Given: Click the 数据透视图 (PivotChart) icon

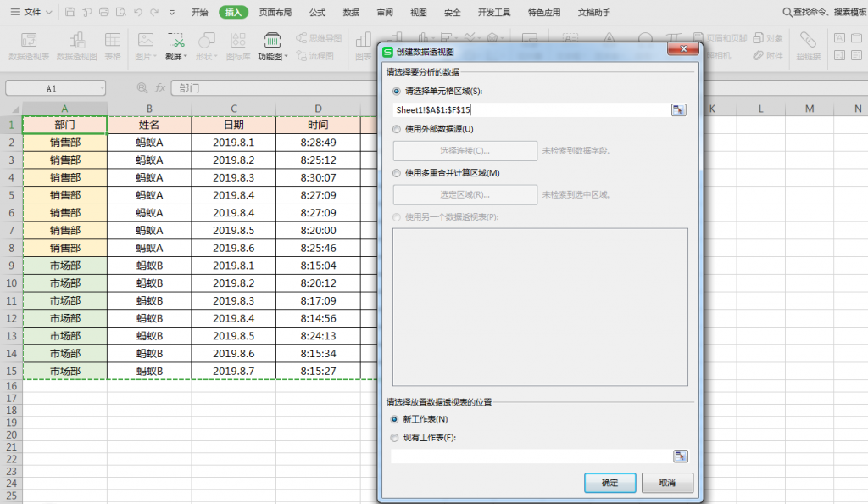Looking at the screenshot, I should (x=76, y=45).
